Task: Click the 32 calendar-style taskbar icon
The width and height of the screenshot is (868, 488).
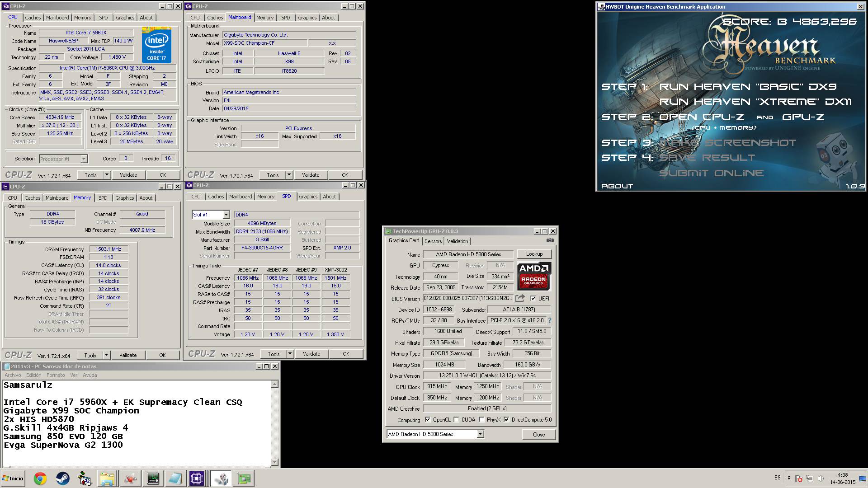Action: [85, 479]
